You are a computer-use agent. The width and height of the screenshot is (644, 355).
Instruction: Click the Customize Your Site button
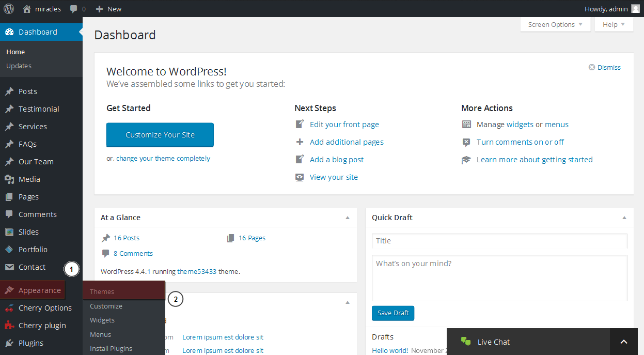click(x=160, y=135)
